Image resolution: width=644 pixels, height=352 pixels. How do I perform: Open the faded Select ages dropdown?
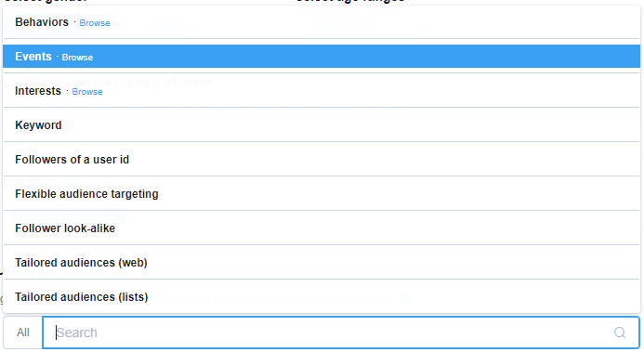pyautogui.click(x=360, y=26)
